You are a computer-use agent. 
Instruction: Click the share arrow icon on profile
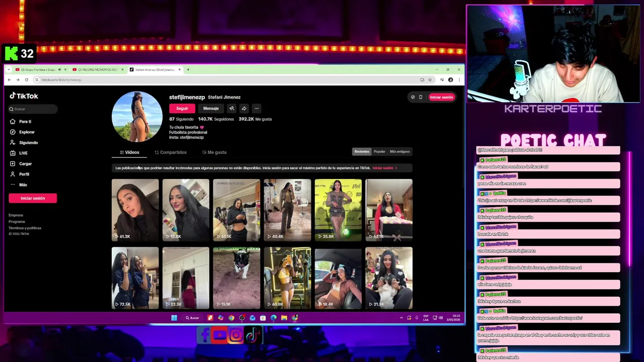click(244, 109)
